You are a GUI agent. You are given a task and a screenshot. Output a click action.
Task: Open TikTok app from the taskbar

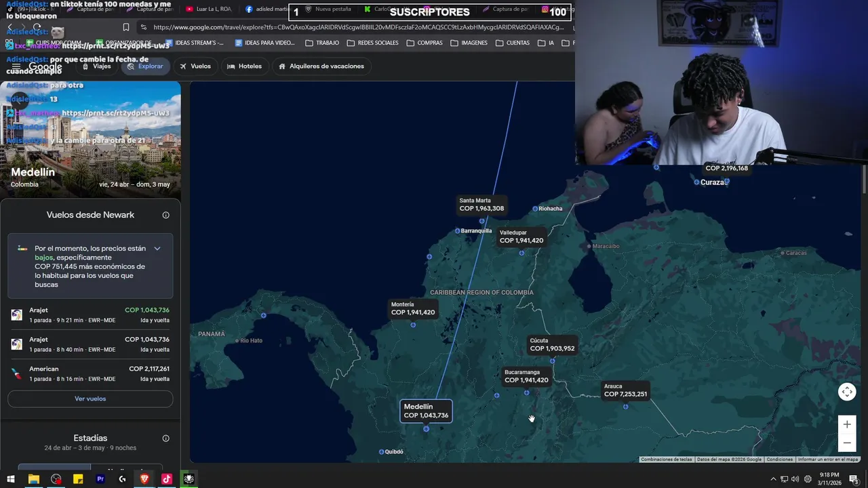point(167,479)
